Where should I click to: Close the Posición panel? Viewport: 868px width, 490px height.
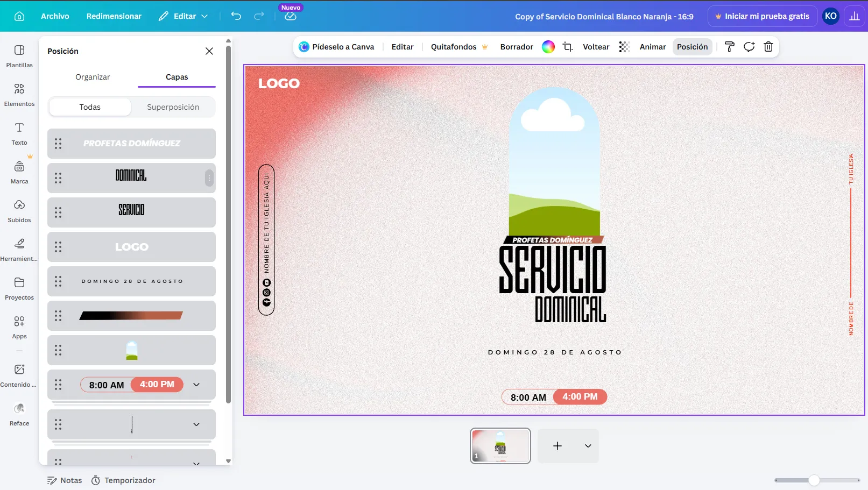[x=209, y=51]
